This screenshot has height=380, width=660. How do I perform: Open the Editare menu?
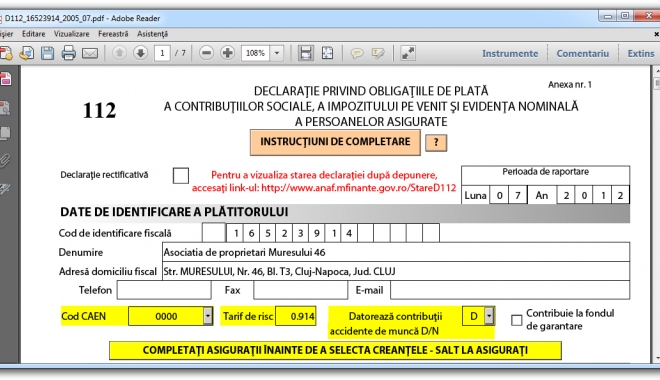[33, 34]
